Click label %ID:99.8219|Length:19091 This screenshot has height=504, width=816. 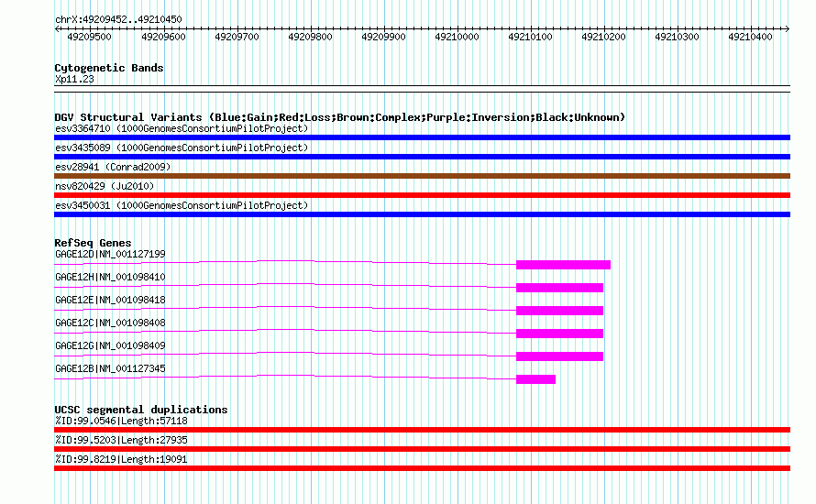(121, 459)
